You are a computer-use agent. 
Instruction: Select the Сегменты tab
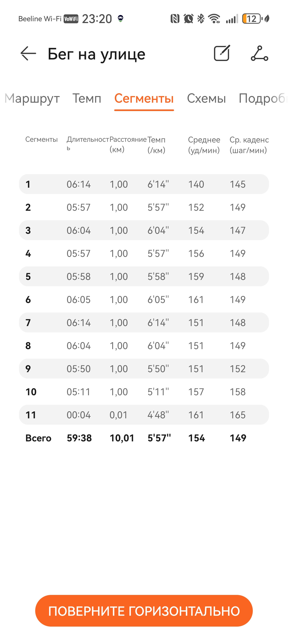coord(144,98)
